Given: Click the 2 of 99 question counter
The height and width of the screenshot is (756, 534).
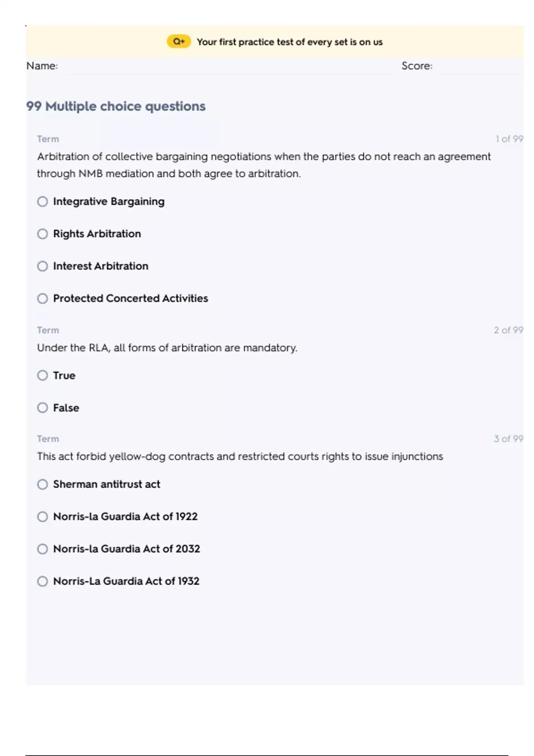Looking at the screenshot, I should coord(508,330).
